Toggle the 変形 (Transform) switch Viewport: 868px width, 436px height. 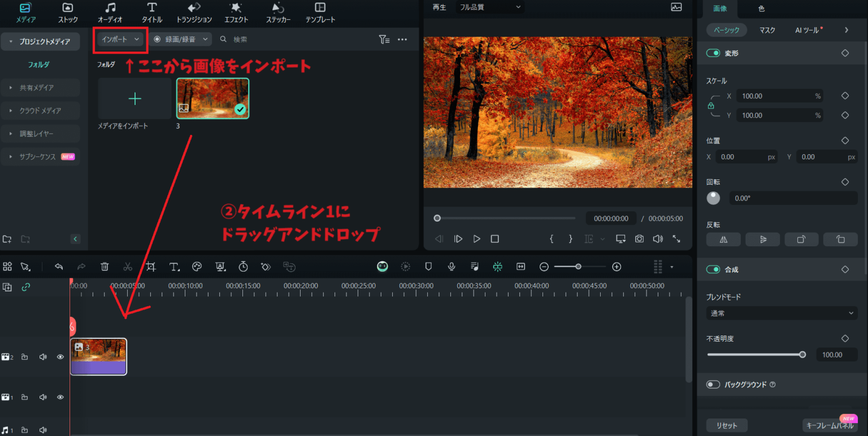(x=713, y=53)
